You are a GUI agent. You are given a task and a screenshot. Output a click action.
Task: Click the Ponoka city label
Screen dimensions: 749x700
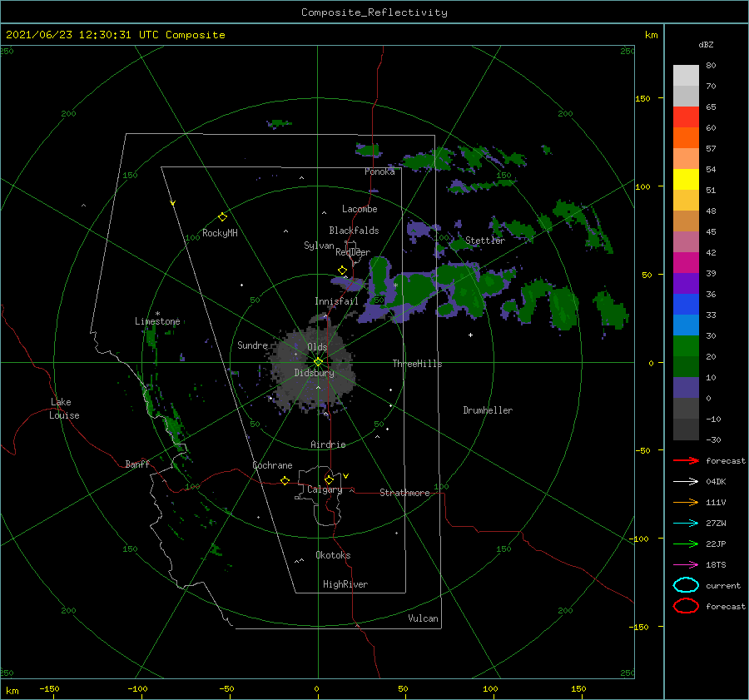(379, 171)
